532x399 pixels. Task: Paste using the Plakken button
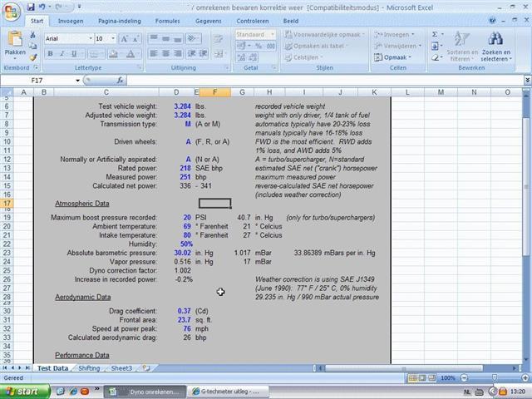point(15,43)
